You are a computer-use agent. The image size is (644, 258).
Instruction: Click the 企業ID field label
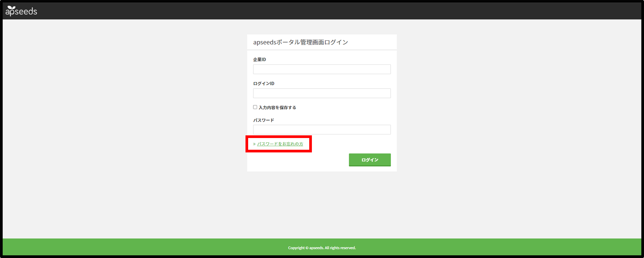click(259, 59)
